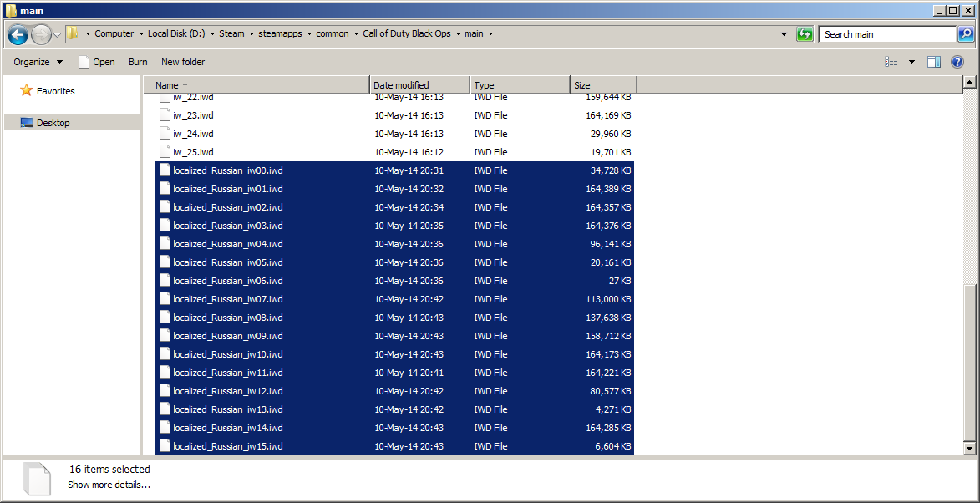Sort by the Name column header
980x503 pixels.
[x=256, y=85]
